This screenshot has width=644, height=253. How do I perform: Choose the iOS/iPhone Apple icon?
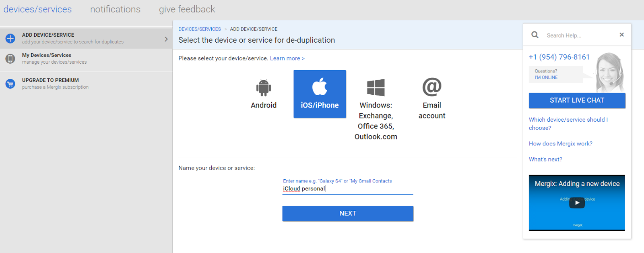pos(320,87)
